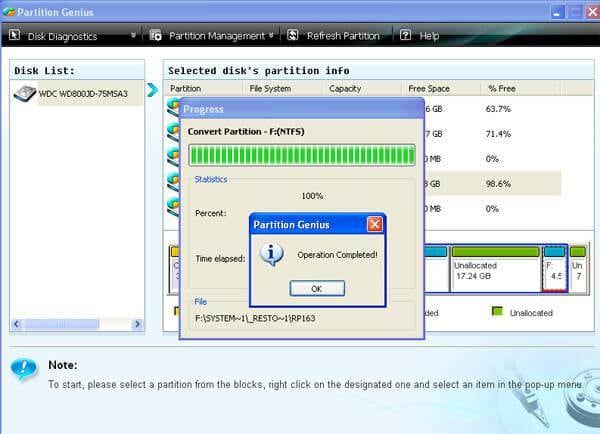Sort by the Free Space column header
Viewport: 600px width, 434px height.
(441, 88)
